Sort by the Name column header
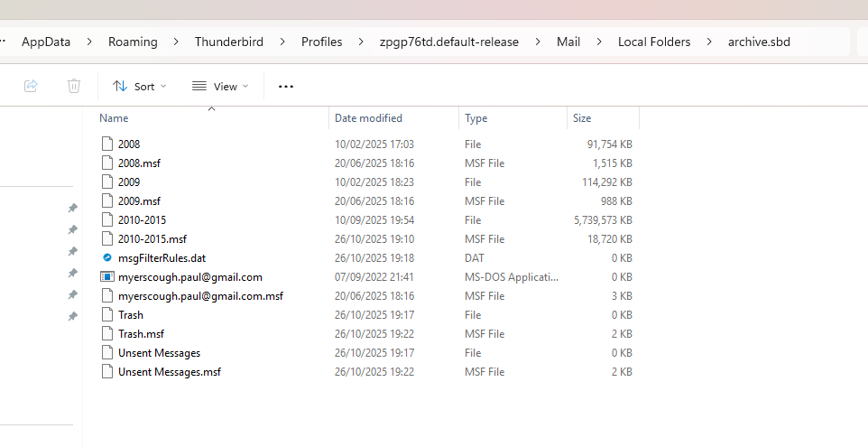Image resolution: width=868 pixels, height=447 pixels. pyautogui.click(x=114, y=118)
